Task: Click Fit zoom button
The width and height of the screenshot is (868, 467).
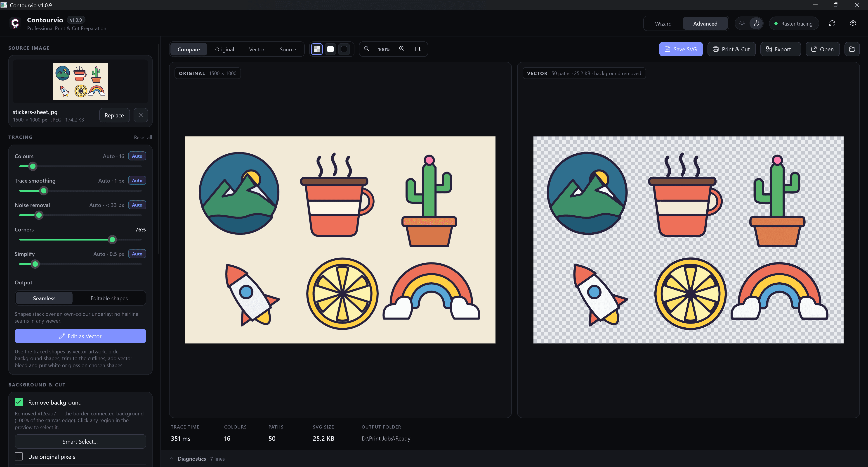Action: (x=417, y=49)
